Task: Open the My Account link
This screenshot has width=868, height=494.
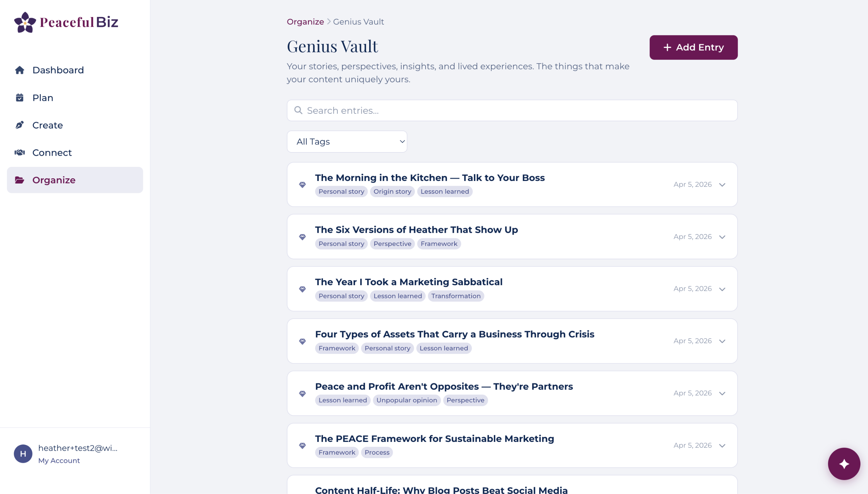Action: tap(59, 461)
